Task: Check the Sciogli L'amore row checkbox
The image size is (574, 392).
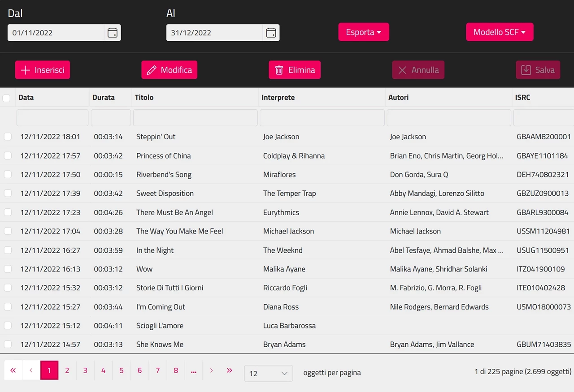Action: [x=8, y=325]
